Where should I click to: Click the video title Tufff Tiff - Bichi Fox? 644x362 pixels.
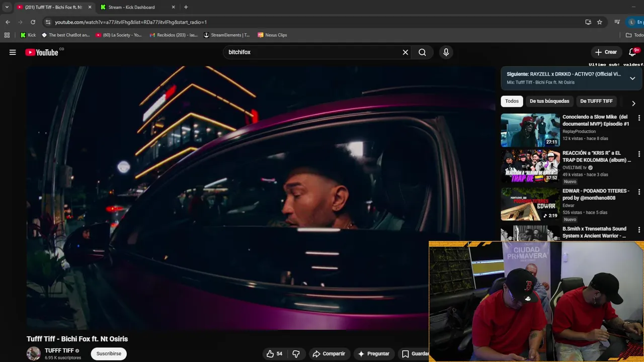(77, 339)
